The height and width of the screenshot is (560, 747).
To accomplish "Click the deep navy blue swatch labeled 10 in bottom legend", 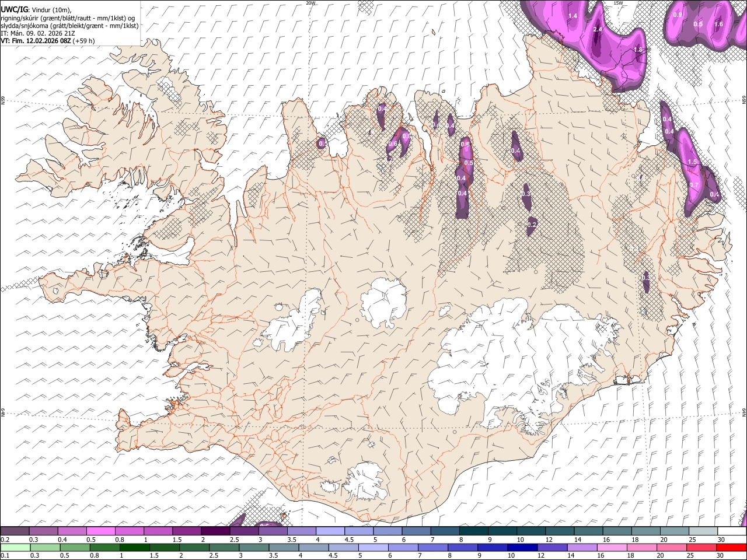I will 522,548.
